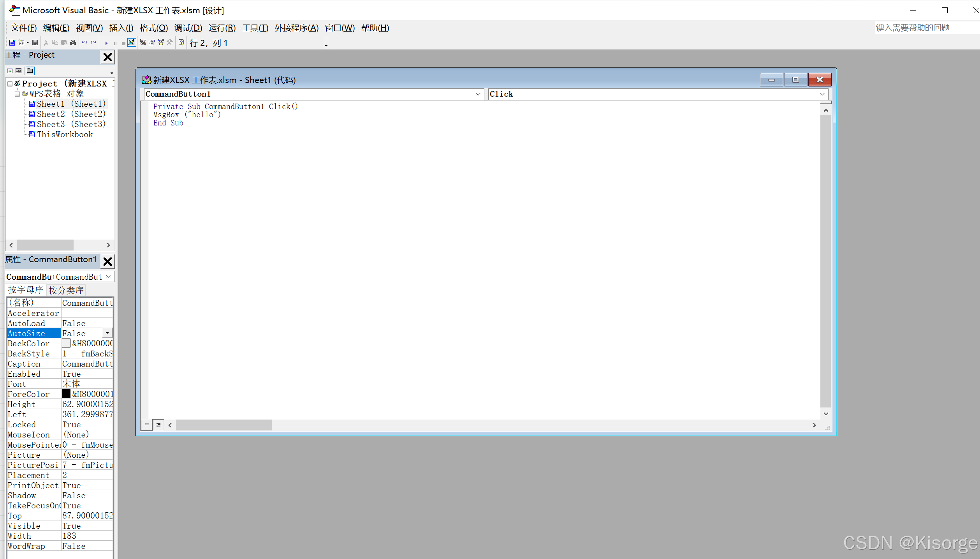The image size is (980, 559).
Task: Open the Insert object dropdown arrow in toolbar
Action: [x=28, y=43]
